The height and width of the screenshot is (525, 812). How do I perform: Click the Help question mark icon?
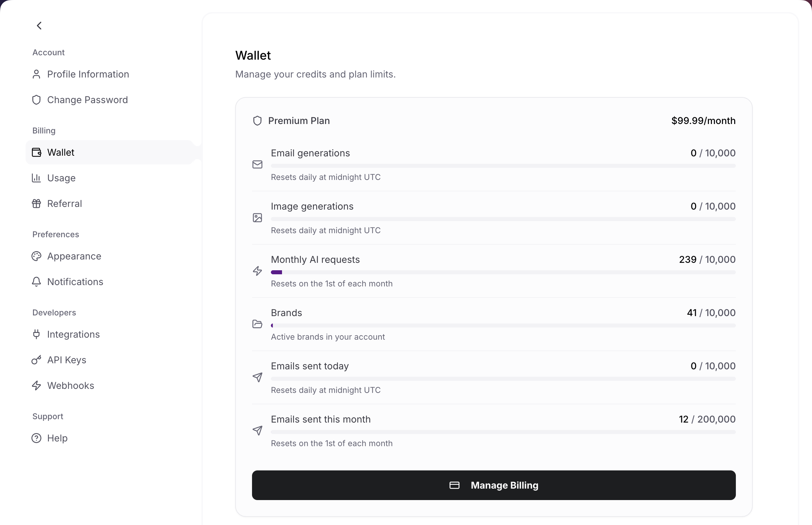point(36,438)
